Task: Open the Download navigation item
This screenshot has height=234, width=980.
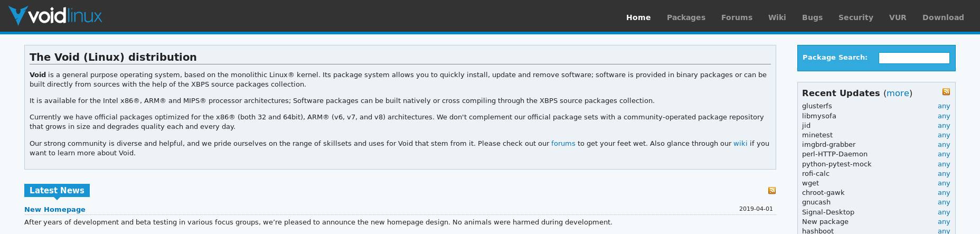Action: click(943, 17)
